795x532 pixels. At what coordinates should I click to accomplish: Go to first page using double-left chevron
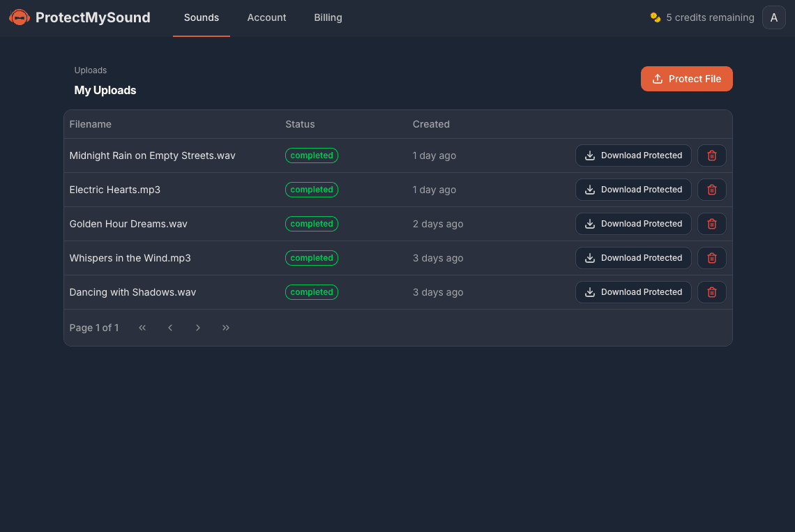click(142, 327)
